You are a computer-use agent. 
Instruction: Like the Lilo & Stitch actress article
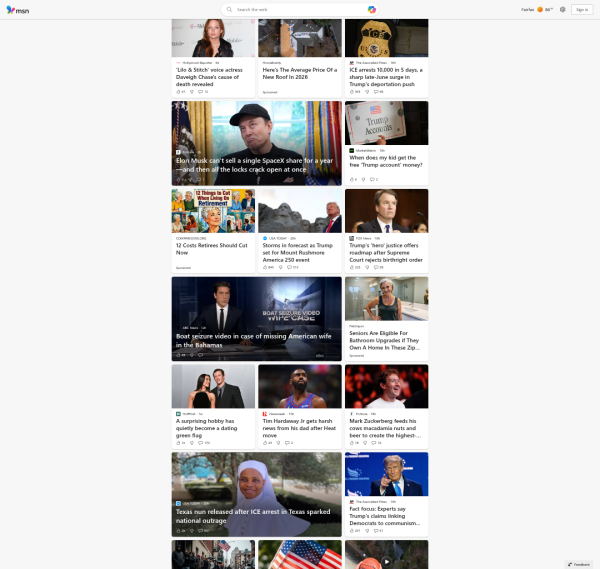180,92
